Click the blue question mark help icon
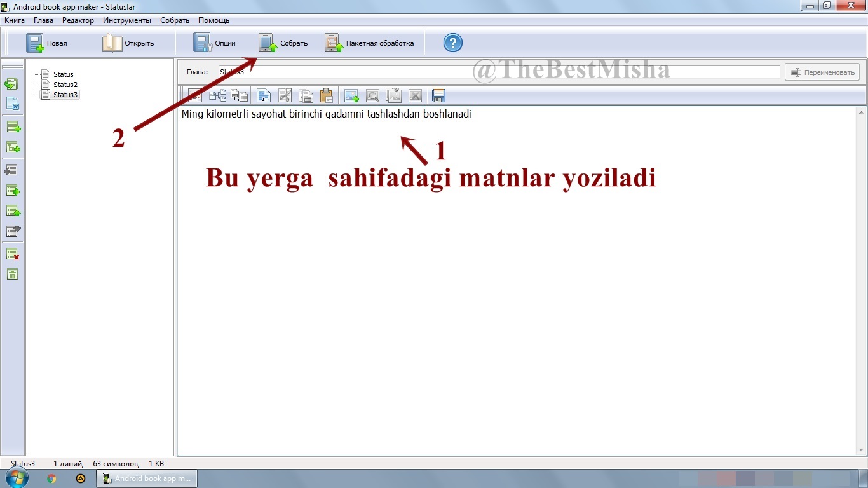This screenshot has height=488, width=868. [x=452, y=43]
